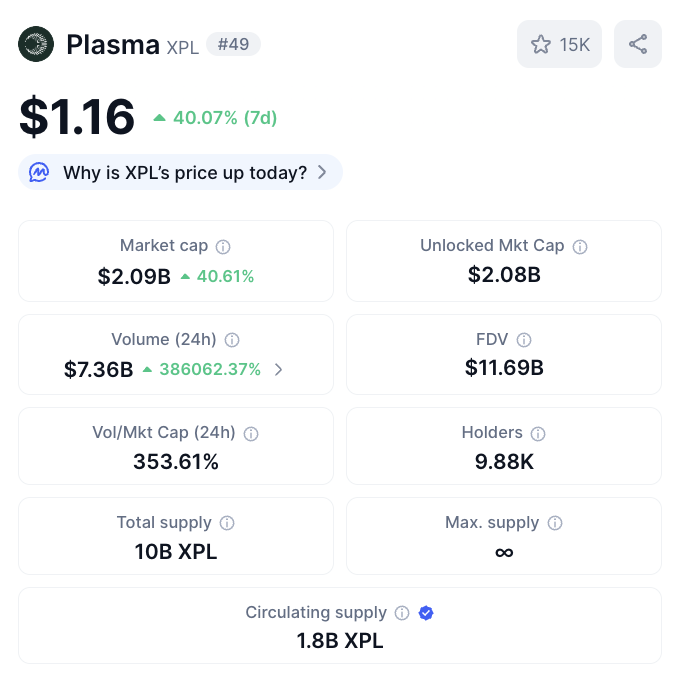Click the Volume (24h) info icon
This screenshot has width=682, height=676.
pyautogui.click(x=232, y=340)
